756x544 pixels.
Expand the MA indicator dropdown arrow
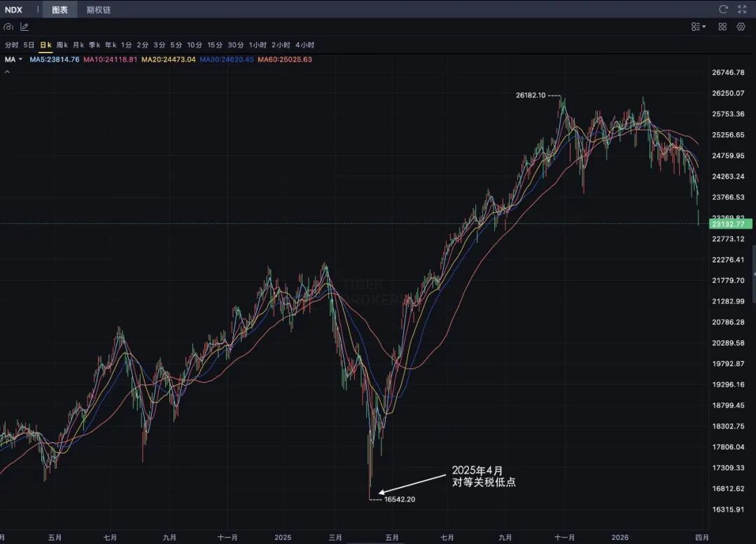click(20, 60)
